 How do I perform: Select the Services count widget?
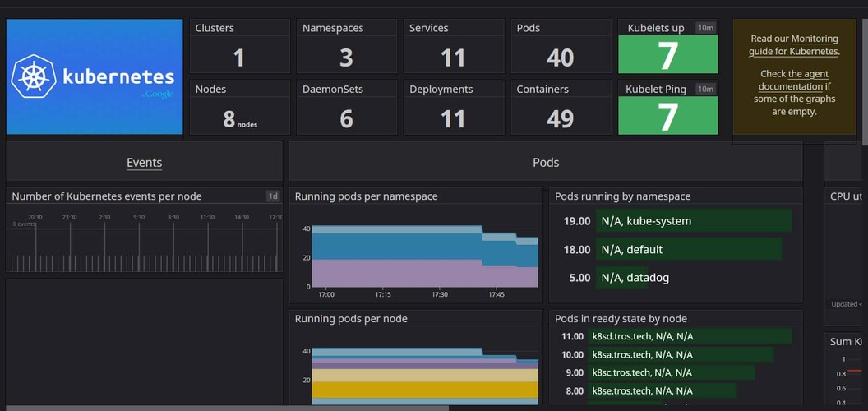pyautogui.click(x=454, y=47)
